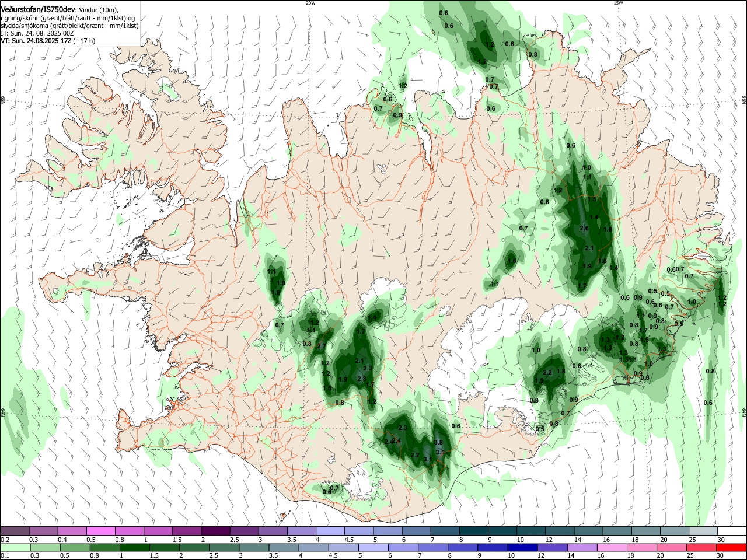Pick the dark blue 10 swatch in lower legend row
This screenshot has height=560, width=747.
[521, 548]
